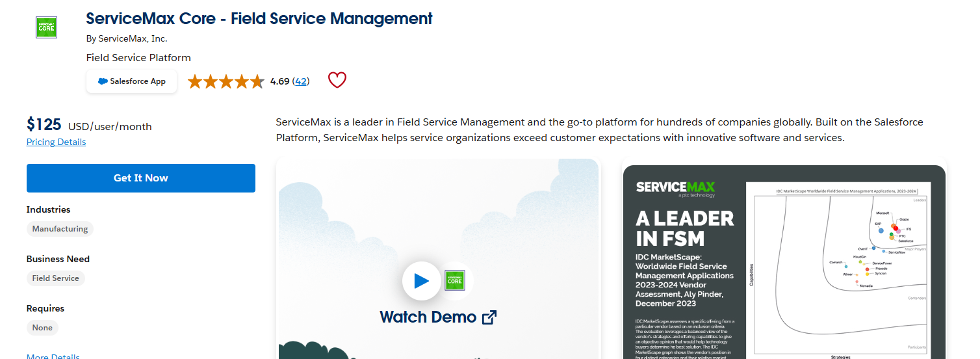Click the Industries section label
Screen dimensions: 980x359
click(x=49, y=209)
